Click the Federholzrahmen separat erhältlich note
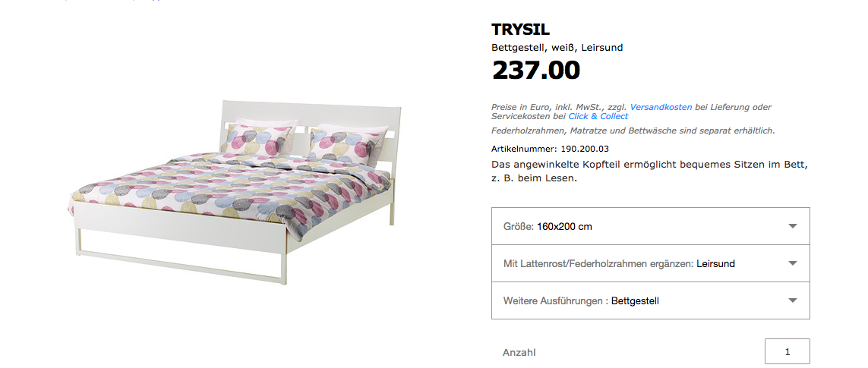Image resolution: width=868 pixels, height=368 pixels. 633,131
